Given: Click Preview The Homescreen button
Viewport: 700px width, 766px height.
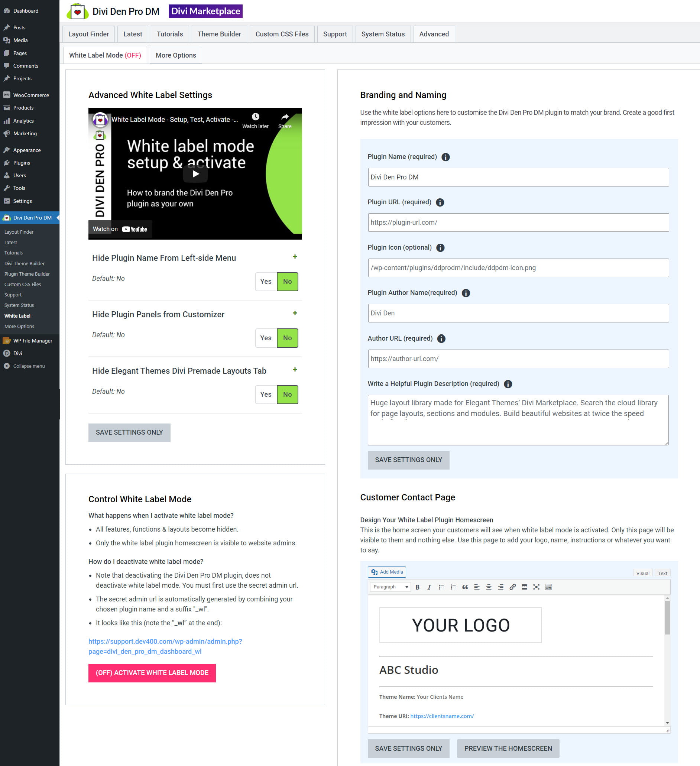Looking at the screenshot, I should pos(508,749).
